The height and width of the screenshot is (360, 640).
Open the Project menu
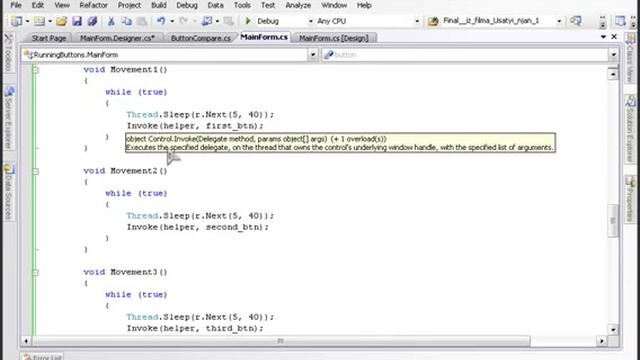tap(129, 5)
